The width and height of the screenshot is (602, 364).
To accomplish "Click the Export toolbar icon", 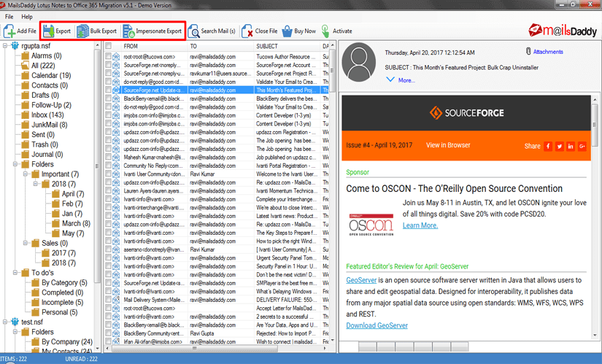I will click(48, 31).
